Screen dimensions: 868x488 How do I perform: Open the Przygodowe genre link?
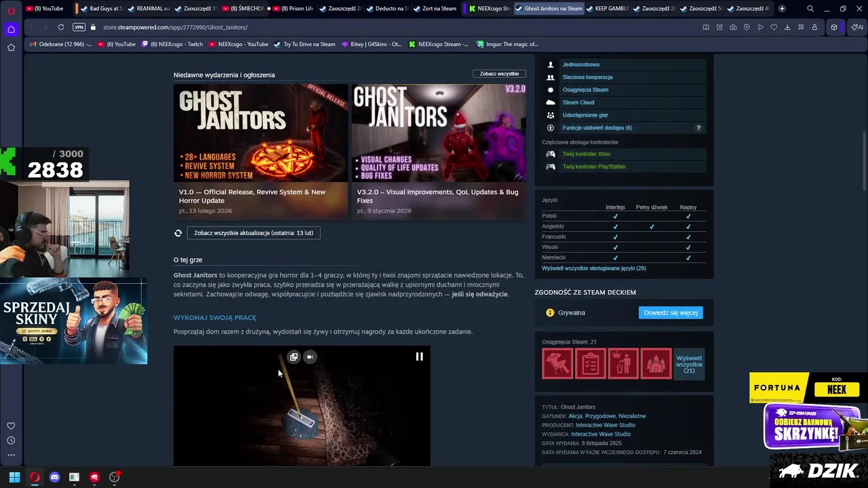(x=600, y=416)
